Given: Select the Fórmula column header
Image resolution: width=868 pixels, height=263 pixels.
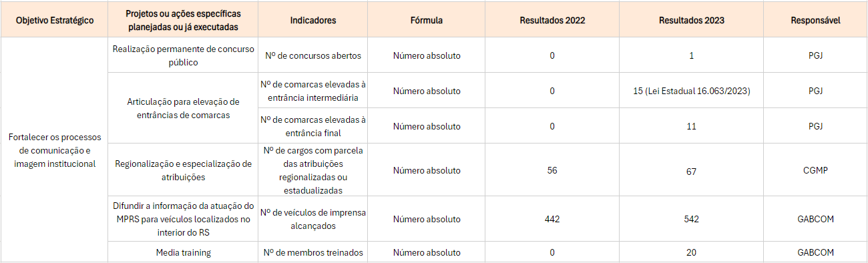Looking at the screenshot, I should (x=427, y=20).
